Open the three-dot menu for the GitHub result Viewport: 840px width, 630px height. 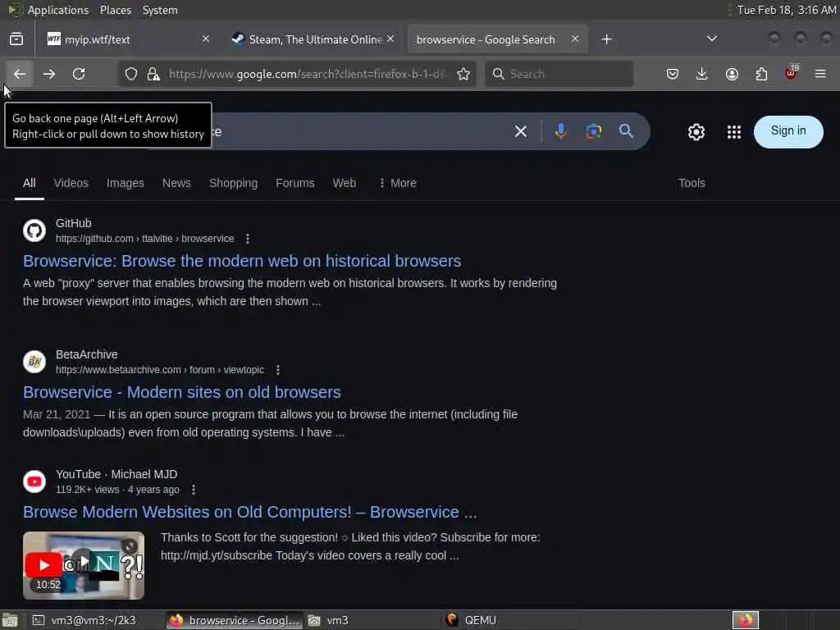(248, 239)
